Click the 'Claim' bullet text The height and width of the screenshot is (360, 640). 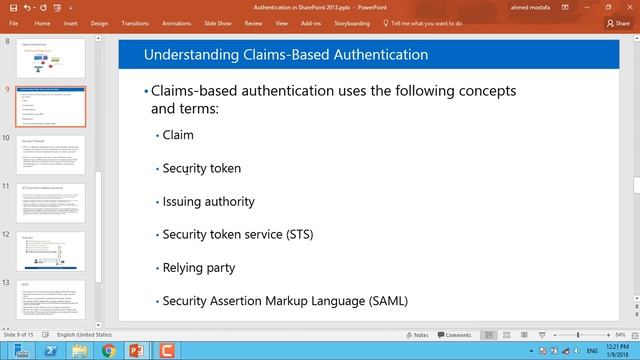[178, 135]
